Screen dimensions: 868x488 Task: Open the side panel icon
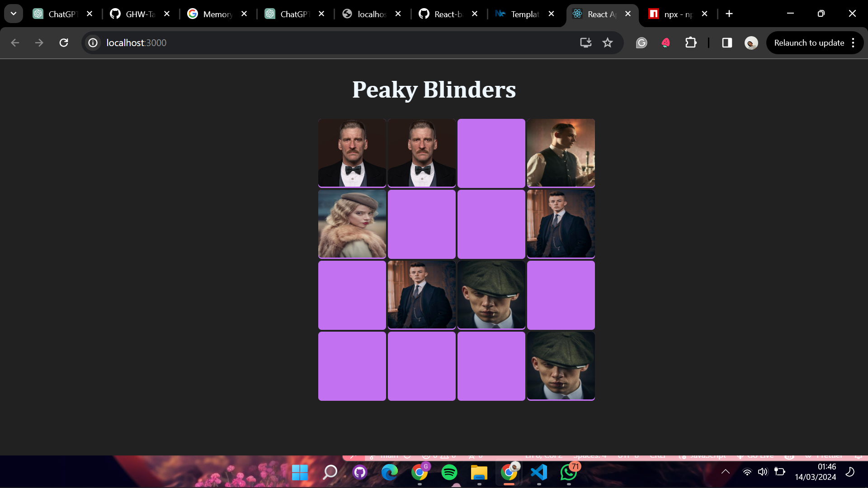pyautogui.click(x=726, y=42)
